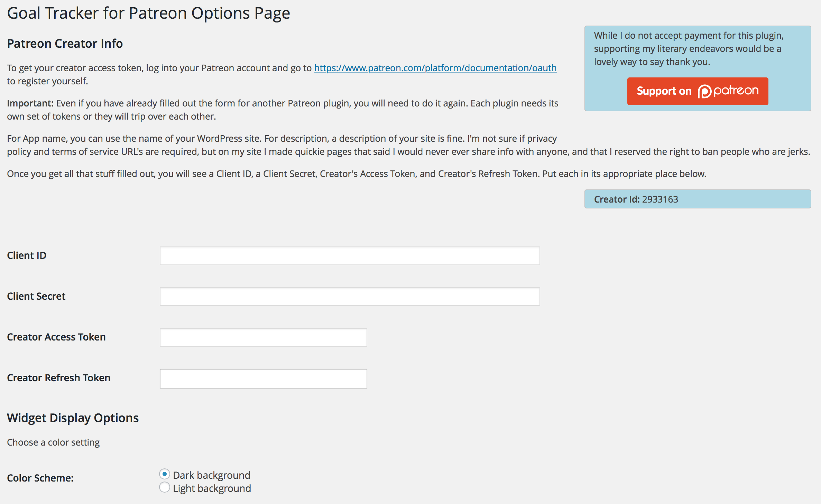This screenshot has width=821, height=504.
Task: Click the Patreon logo icon in the support button
Action: pos(704,92)
